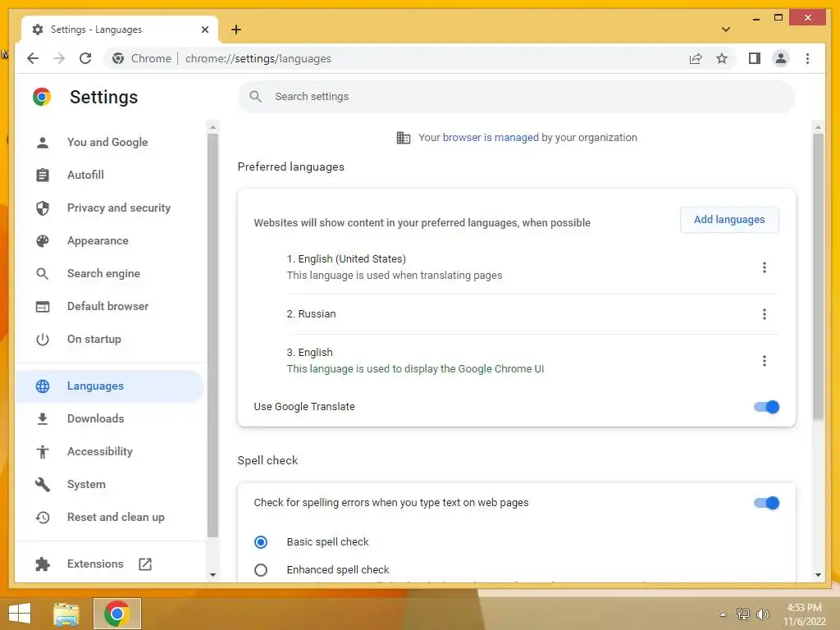Click Chrome icon on the taskbar
840x630 pixels.
(x=116, y=614)
